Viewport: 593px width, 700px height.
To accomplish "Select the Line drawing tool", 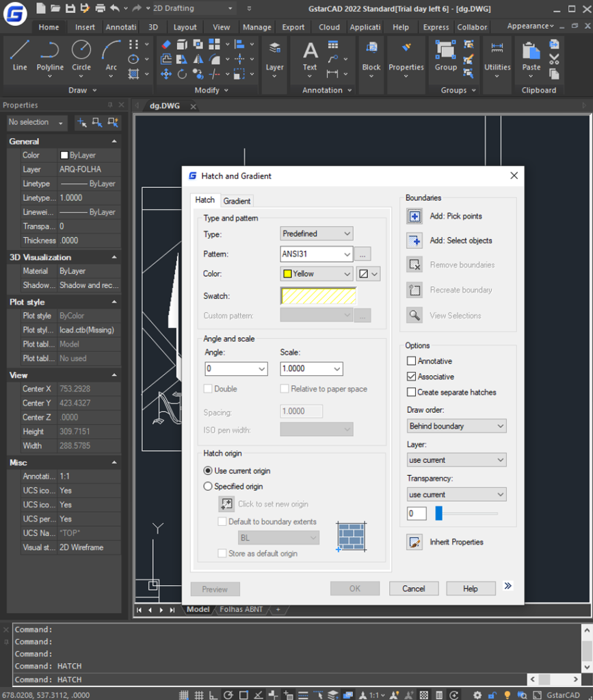I will click(x=20, y=56).
